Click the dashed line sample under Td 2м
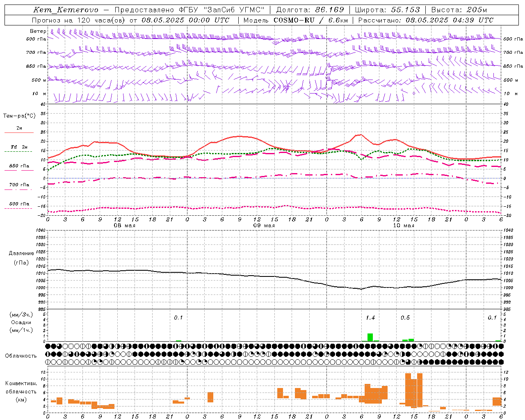Image resolution: width=525 pixels, height=420 pixels. point(18,152)
